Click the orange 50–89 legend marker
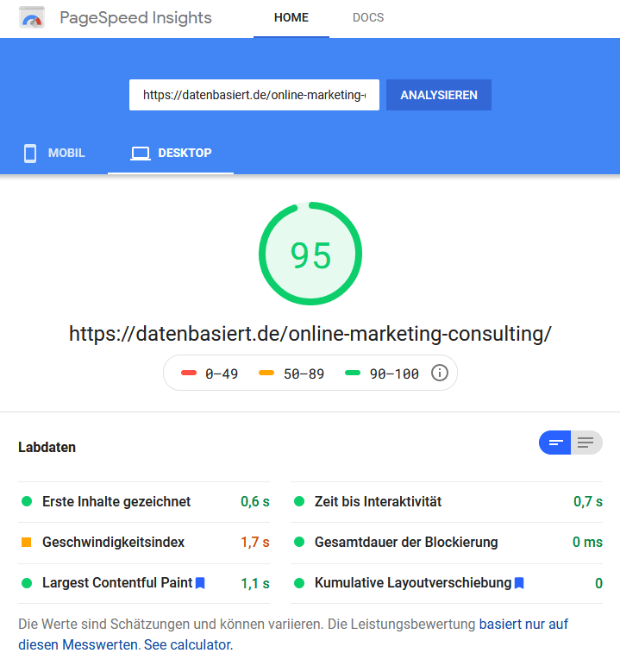 266,373
